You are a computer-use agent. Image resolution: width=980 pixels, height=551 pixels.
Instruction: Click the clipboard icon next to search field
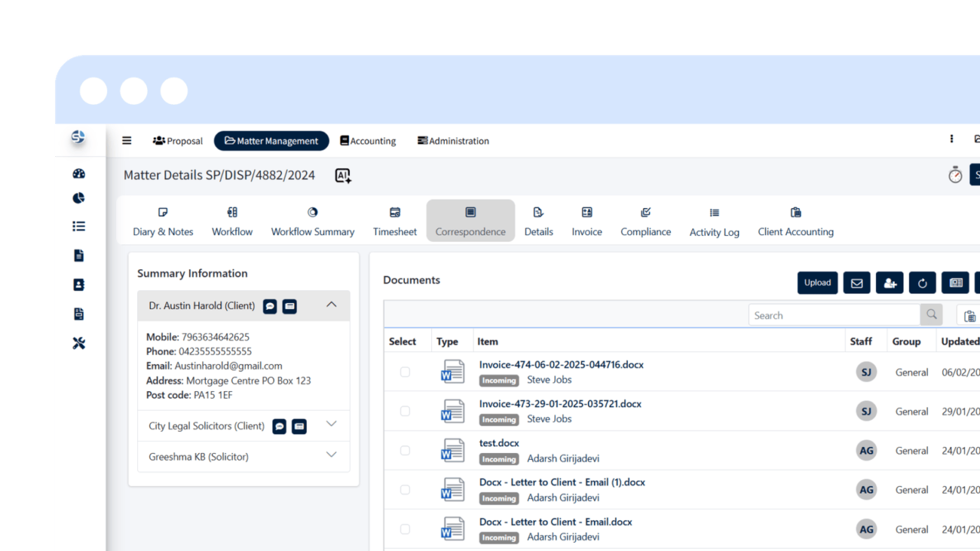point(969,315)
